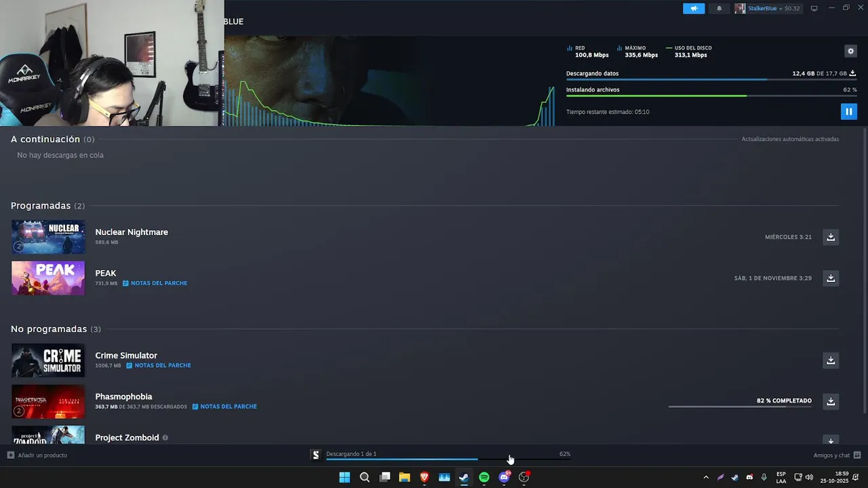Viewport: 868px width, 488px height.
Task: Download PEAK update now
Action: [831, 278]
